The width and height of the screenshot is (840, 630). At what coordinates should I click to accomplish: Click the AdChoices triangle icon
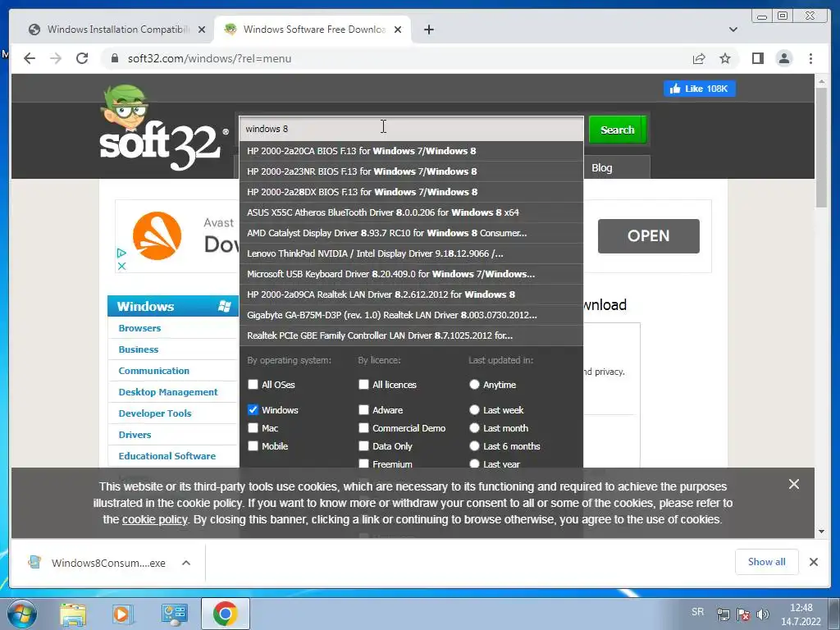(121, 253)
